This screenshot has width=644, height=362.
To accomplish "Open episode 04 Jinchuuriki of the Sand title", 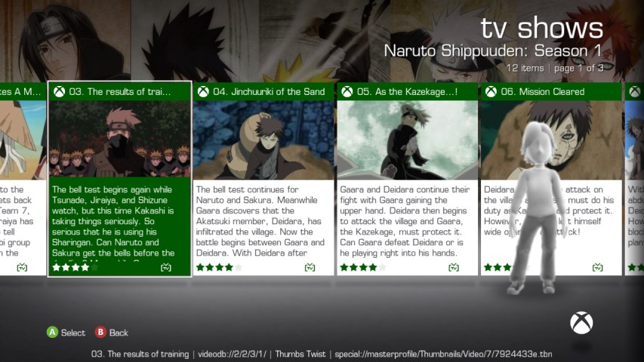I will [x=269, y=91].
